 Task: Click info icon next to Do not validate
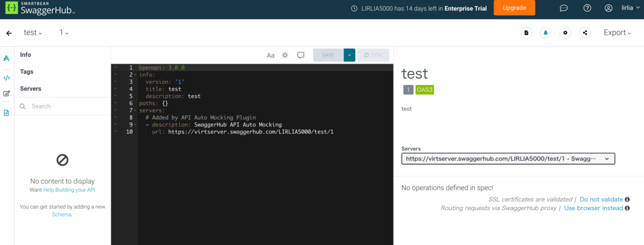click(x=627, y=199)
